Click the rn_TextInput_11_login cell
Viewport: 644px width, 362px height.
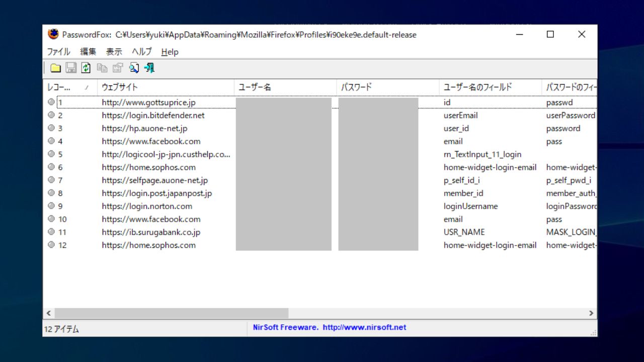pyautogui.click(x=482, y=154)
